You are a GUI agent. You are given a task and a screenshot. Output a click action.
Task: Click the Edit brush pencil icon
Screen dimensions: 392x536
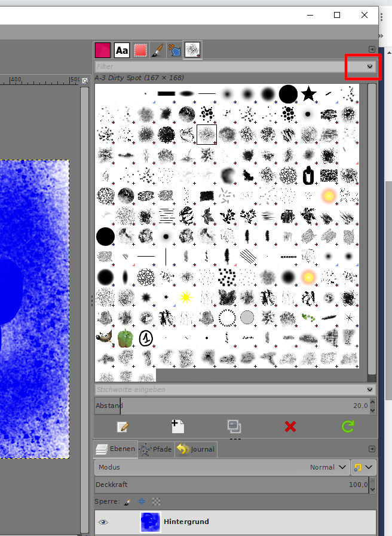point(122,427)
